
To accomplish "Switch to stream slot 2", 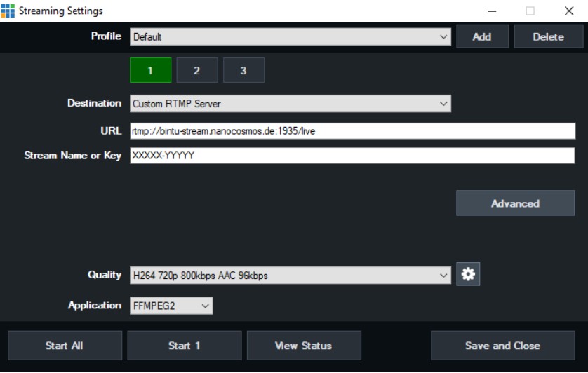I will (x=196, y=70).
